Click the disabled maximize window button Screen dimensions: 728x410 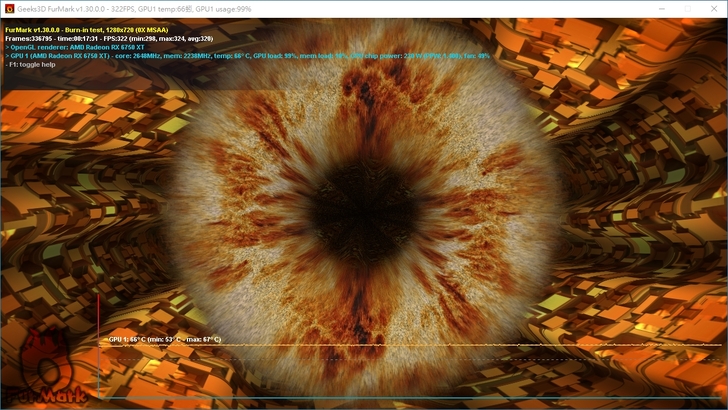[688, 9]
